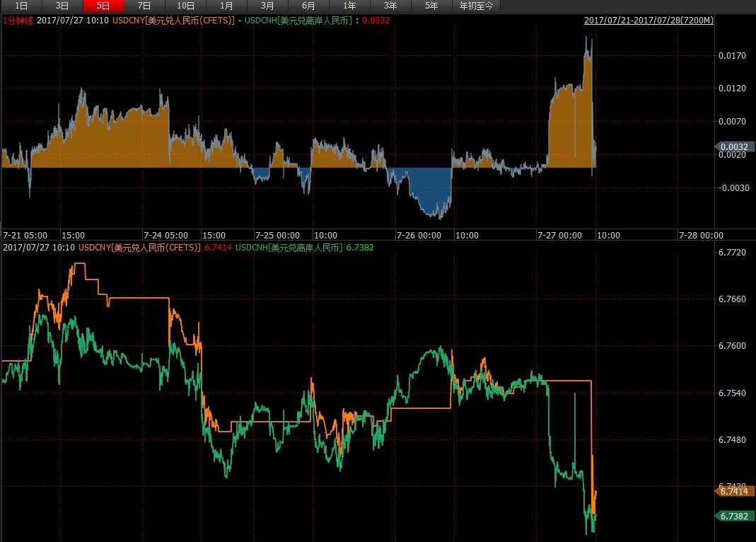
Task: Click the 6.7720 price axis value
Action: 732,252
